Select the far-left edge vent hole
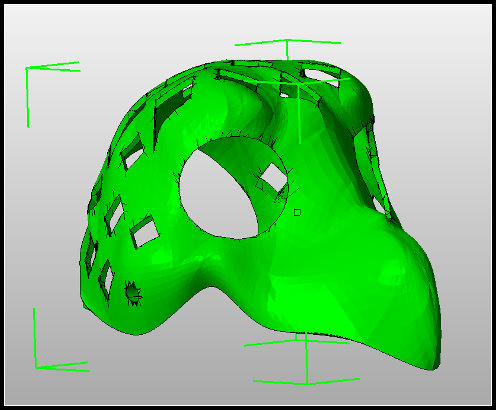The width and height of the screenshot is (496, 410). [91, 253]
